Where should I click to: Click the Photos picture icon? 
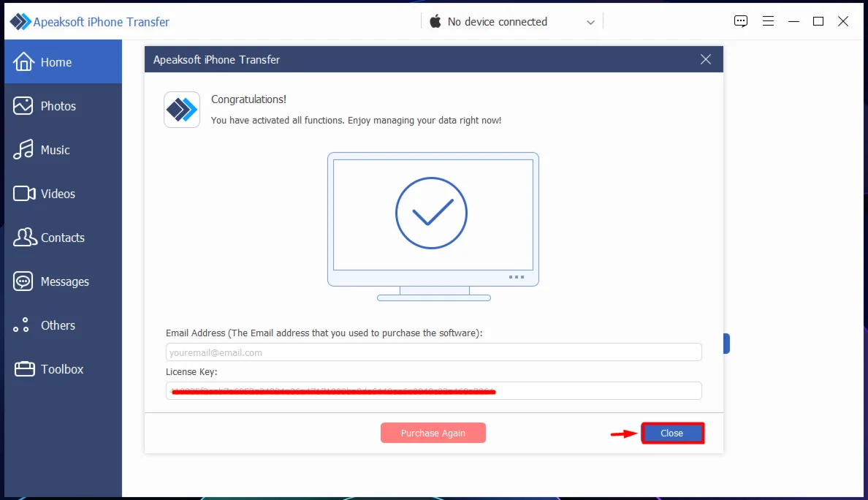pos(23,105)
